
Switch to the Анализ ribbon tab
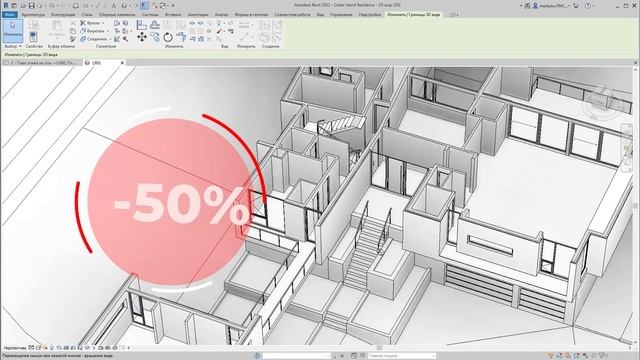222,15
